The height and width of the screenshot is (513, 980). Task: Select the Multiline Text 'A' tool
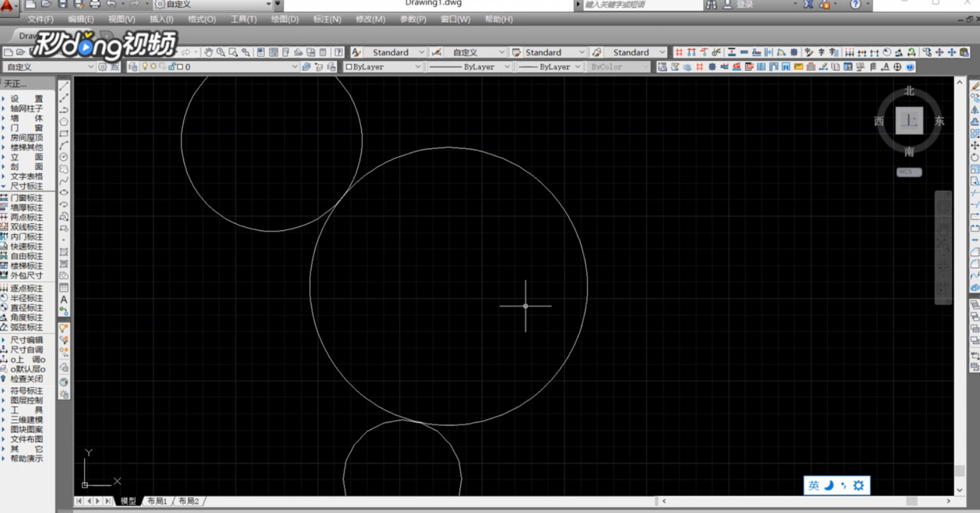[64, 299]
